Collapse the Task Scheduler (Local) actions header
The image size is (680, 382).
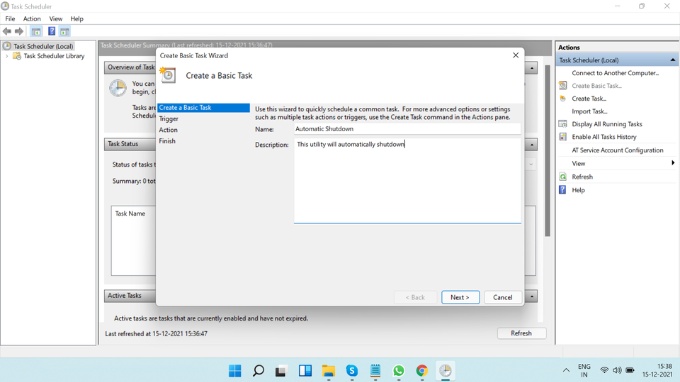[x=673, y=60]
